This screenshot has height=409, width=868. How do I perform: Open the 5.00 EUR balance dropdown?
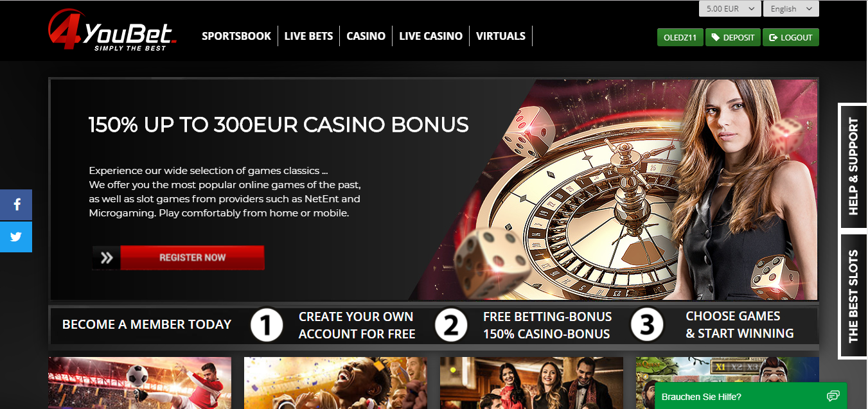730,9
